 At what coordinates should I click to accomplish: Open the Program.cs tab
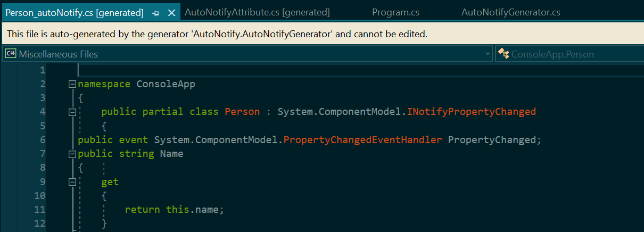(394, 12)
